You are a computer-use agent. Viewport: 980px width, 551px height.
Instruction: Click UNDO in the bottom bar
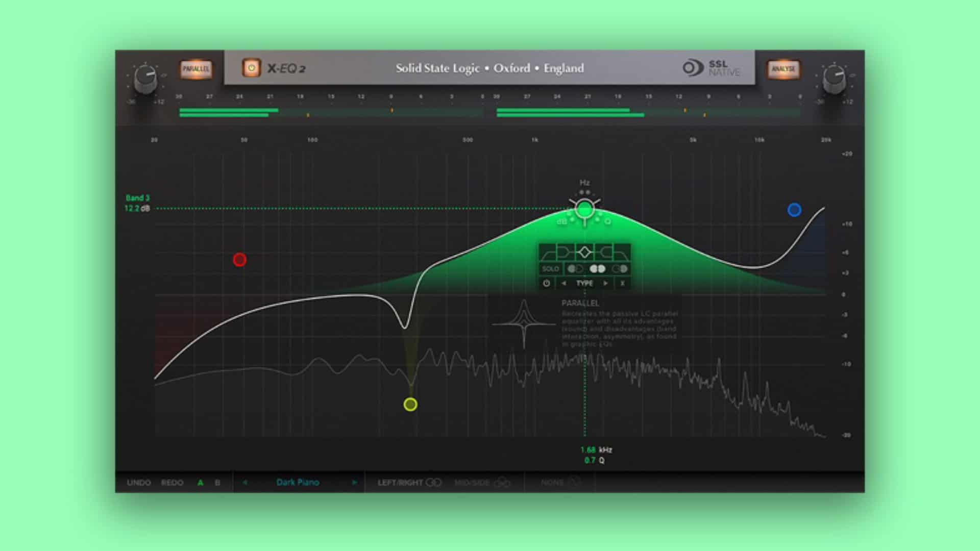pos(139,482)
